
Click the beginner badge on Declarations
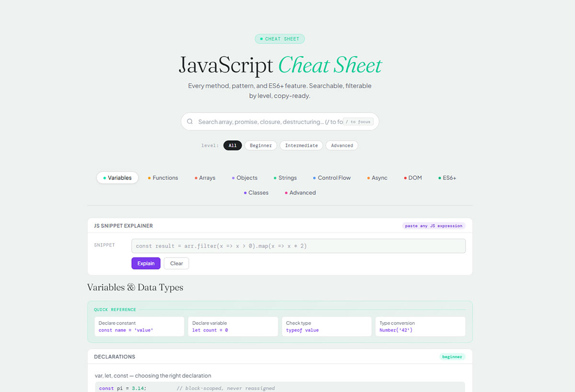click(452, 357)
